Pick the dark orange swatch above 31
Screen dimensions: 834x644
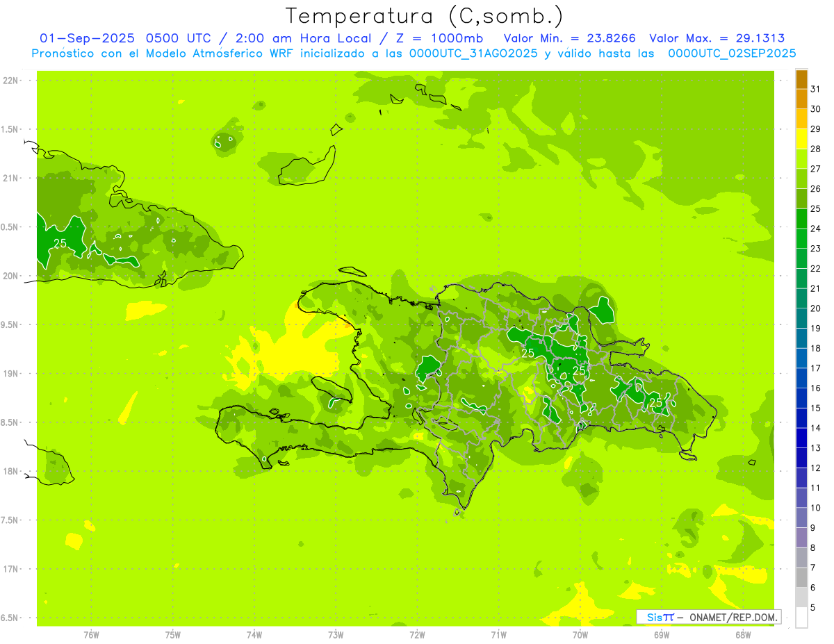tap(801, 79)
